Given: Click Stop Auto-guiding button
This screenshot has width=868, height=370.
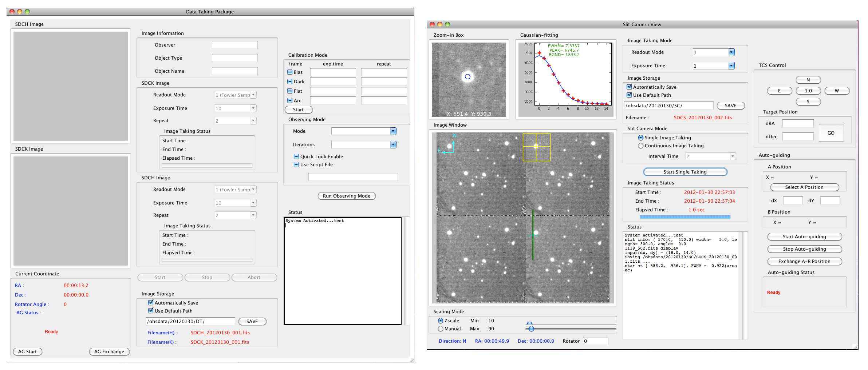Looking at the screenshot, I should tap(805, 249).
